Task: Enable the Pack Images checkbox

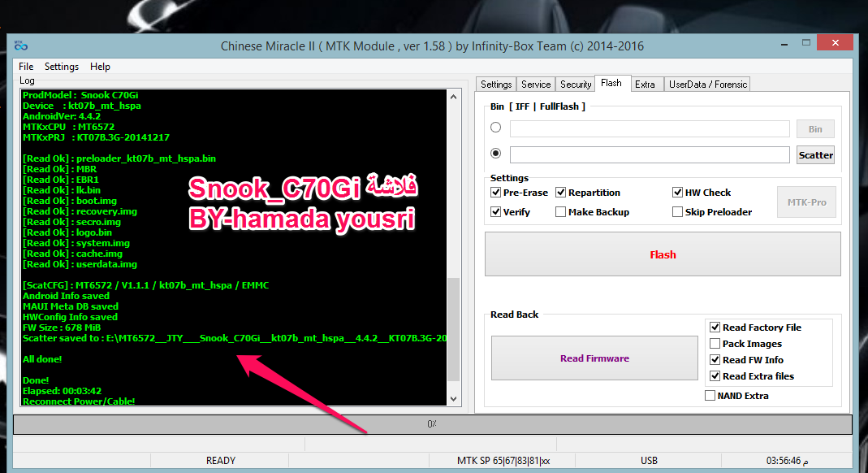Action: tap(715, 344)
